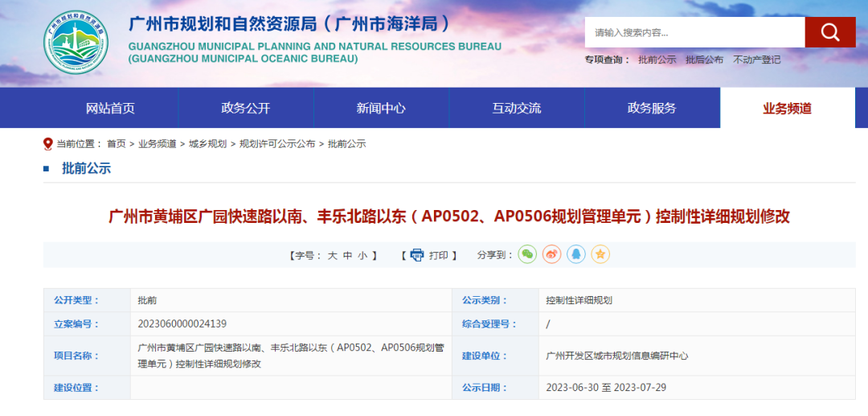Click the 批后公布 quick query link
This screenshot has width=868, height=416.
(x=704, y=60)
